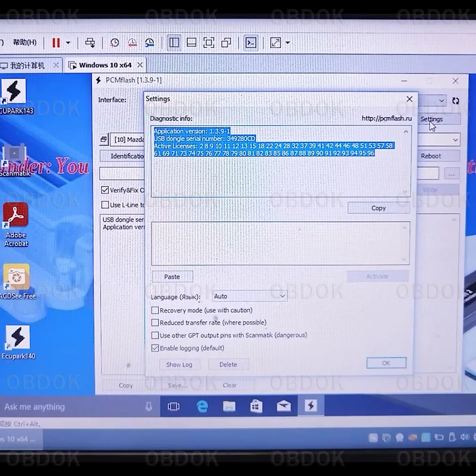The width and height of the screenshot is (476, 476).
Task: Expand the [10] Mazda module dropdown
Action: point(455,139)
